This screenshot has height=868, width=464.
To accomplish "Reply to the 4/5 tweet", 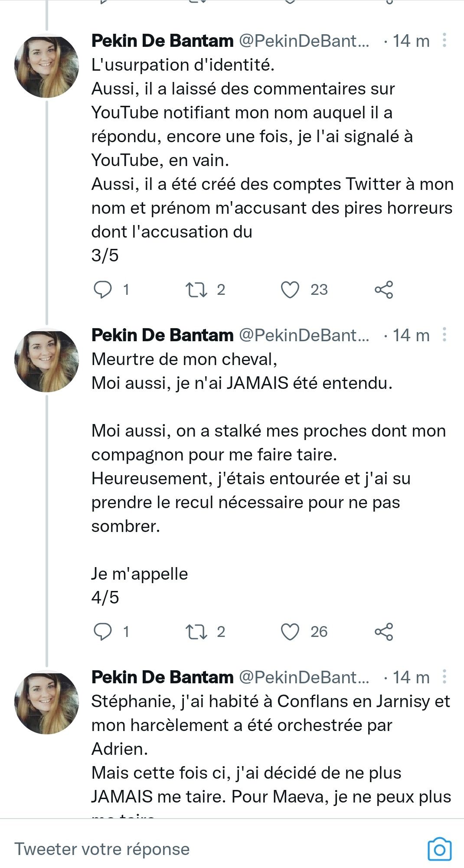I will [103, 632].
